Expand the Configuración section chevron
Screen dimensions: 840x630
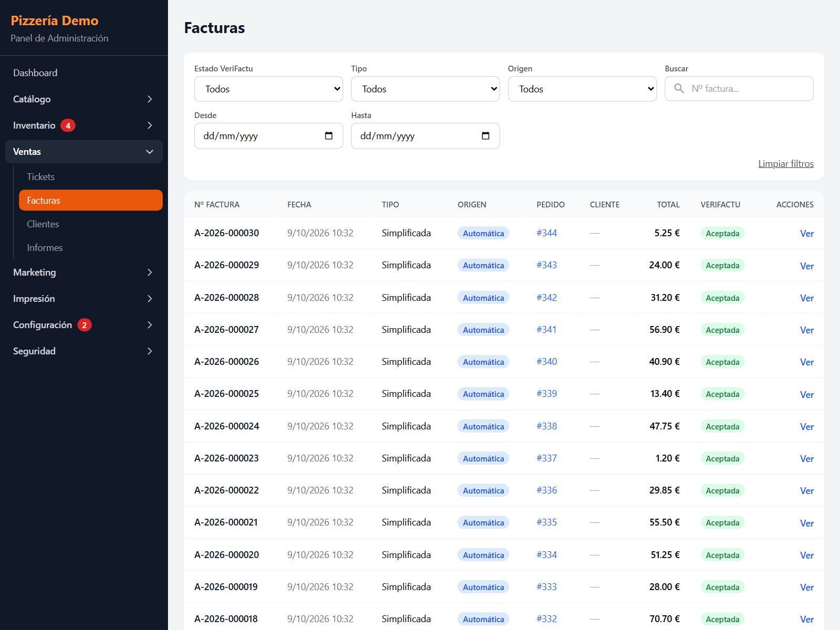pos(150,325)
